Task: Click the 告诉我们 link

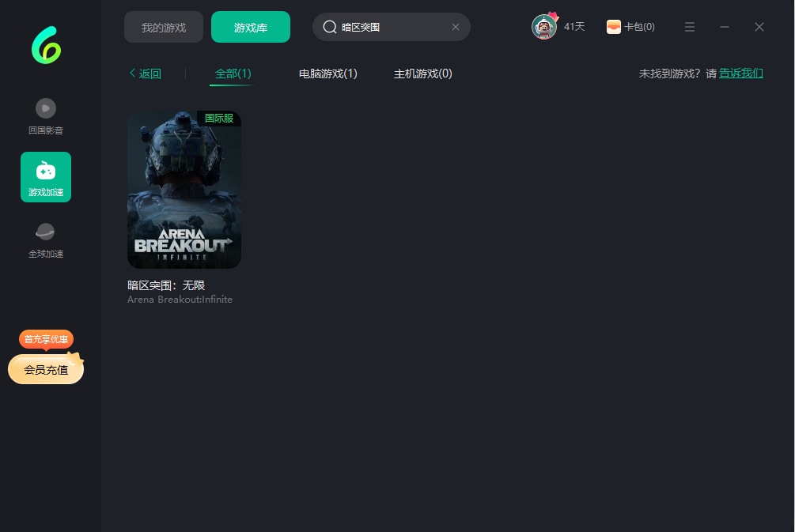Action: point(741,74)
